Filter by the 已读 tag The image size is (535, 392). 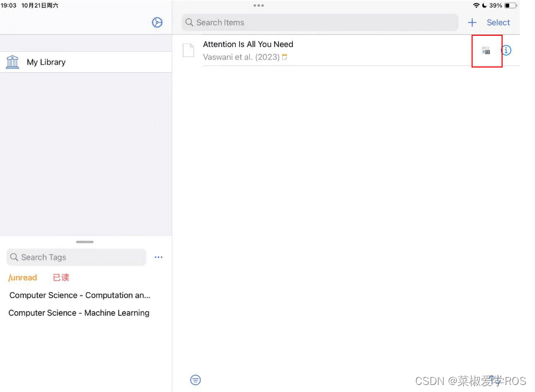[61, 278]
